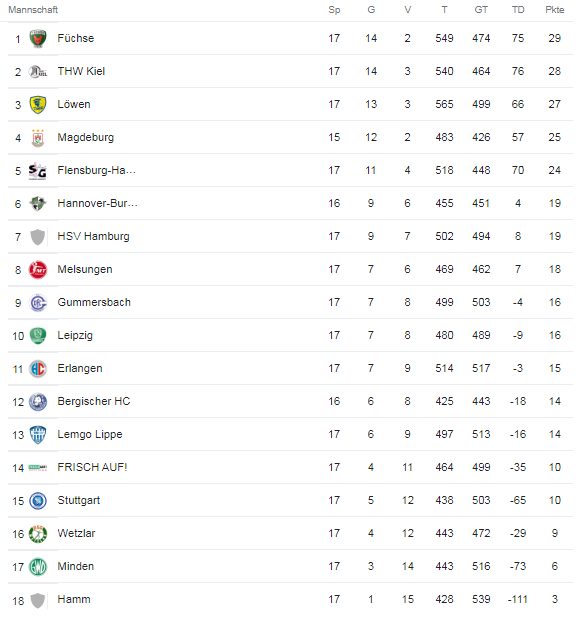Click the Erlangen HC logo
Screen dimensions: 578x624
click(x=38, y=369)
